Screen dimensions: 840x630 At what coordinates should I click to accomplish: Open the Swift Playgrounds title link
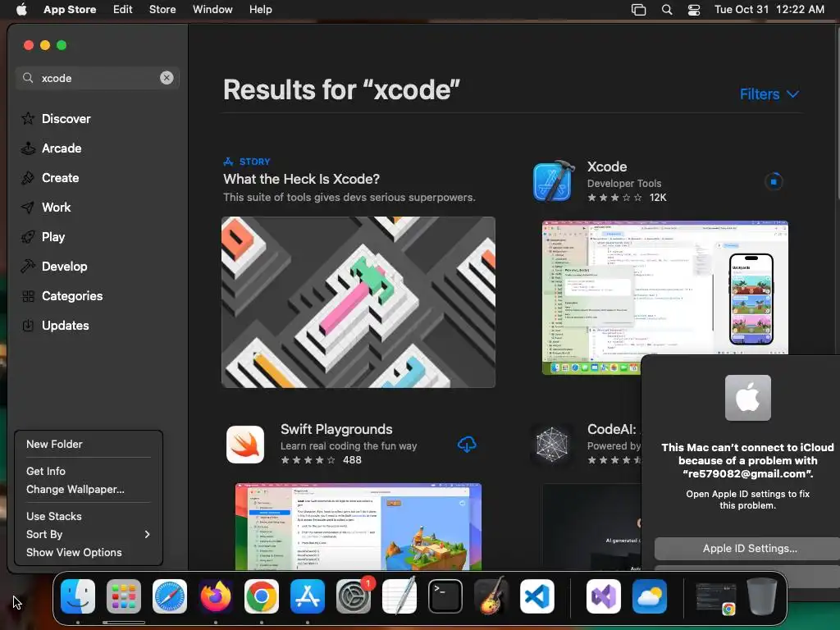336,429
